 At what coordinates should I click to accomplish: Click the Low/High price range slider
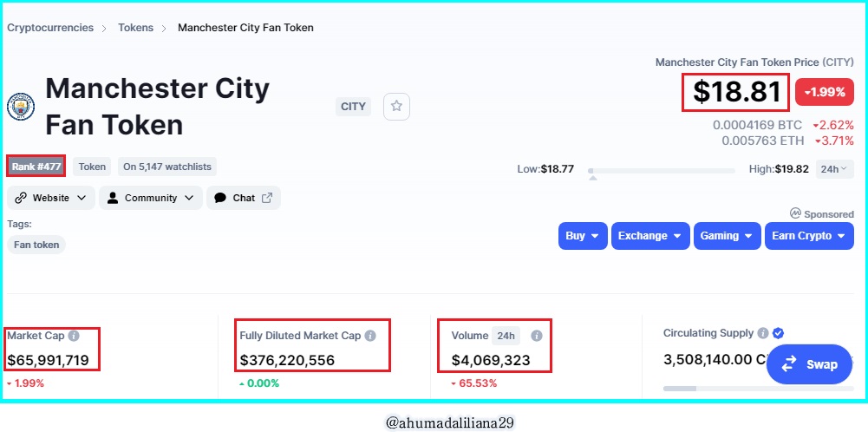click(x=662, y=171)
